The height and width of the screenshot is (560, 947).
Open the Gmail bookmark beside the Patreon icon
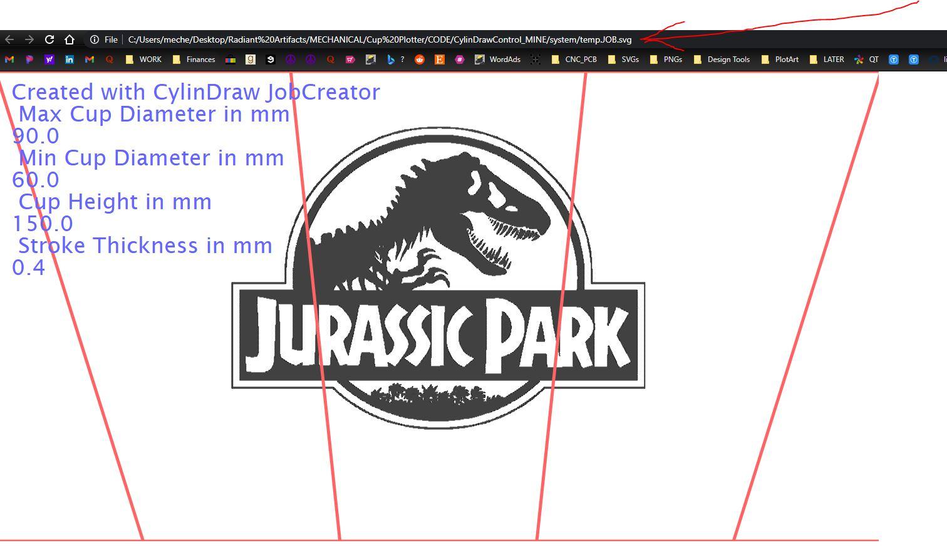tap(9, 60)
